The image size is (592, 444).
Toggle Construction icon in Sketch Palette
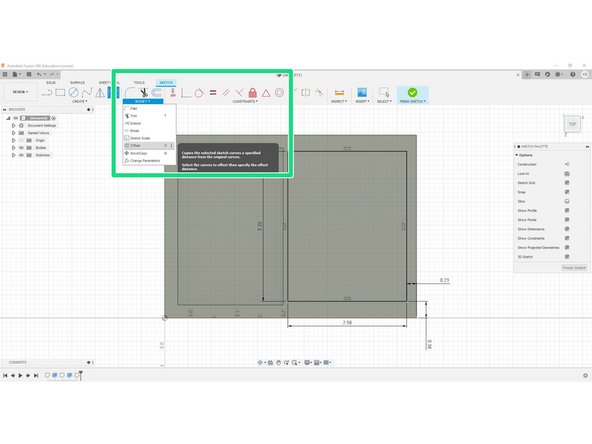coord(567,164)
